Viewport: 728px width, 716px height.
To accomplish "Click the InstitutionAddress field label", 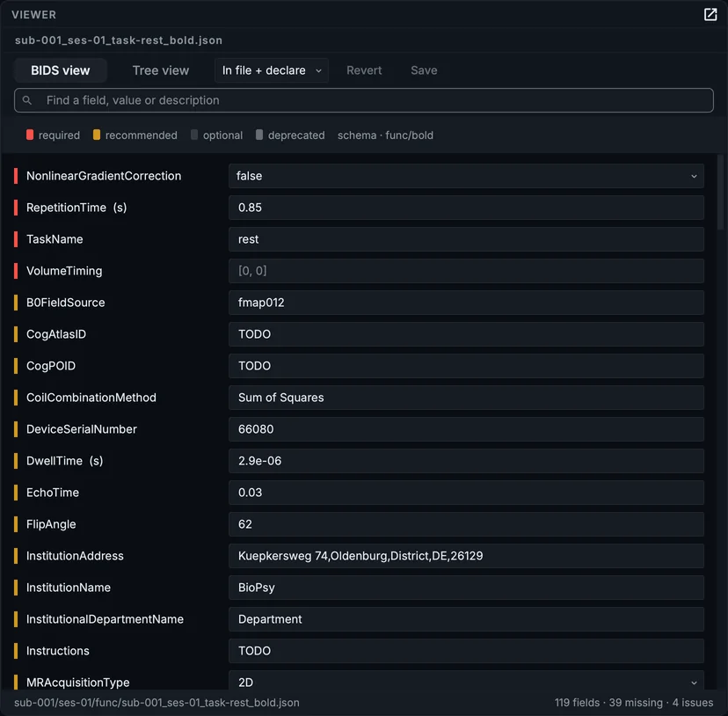I will tap(75, 555).
